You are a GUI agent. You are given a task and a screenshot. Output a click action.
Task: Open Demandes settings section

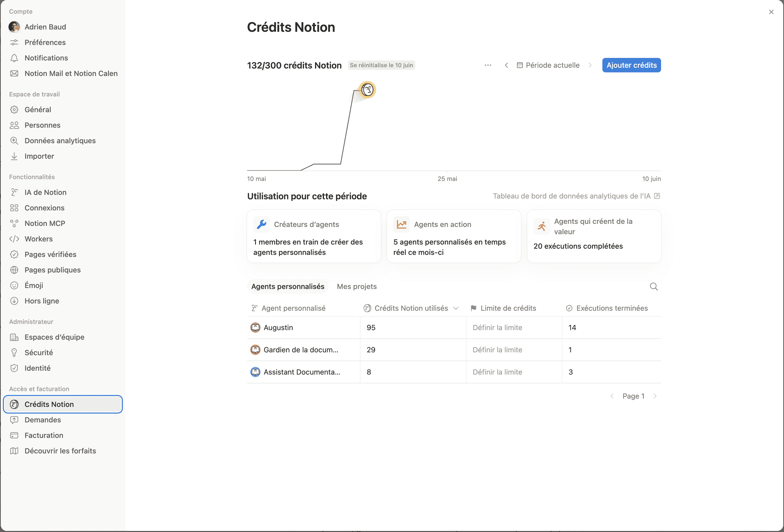(x=63, y=420)
